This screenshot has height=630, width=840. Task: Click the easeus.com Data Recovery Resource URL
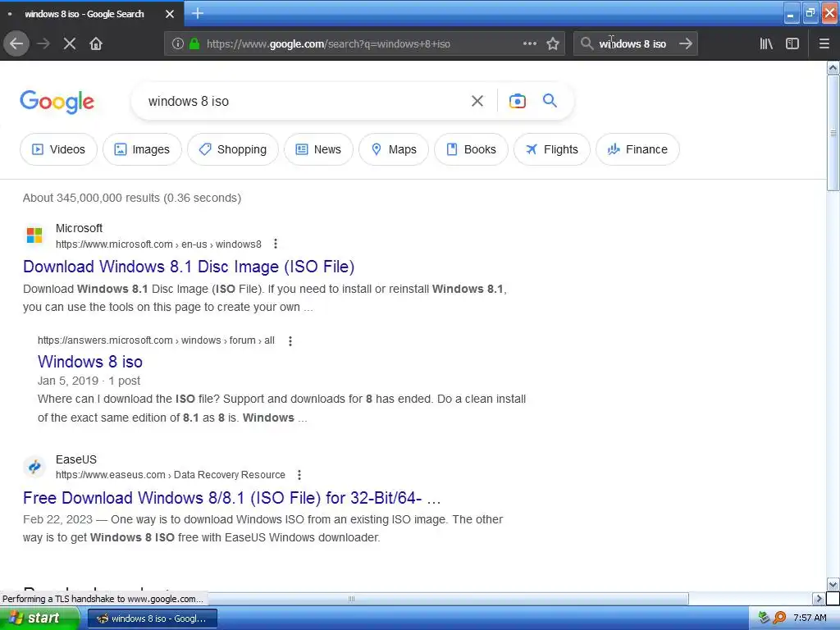pyautogui.click(x=171, y=475)
